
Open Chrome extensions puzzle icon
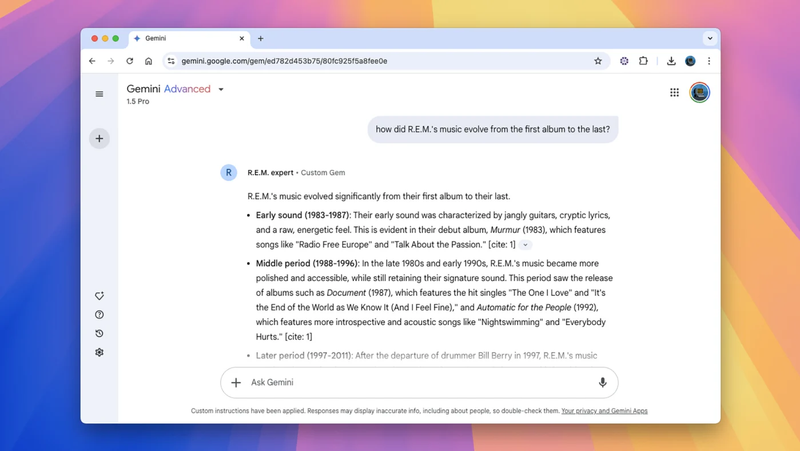(643, 61)
